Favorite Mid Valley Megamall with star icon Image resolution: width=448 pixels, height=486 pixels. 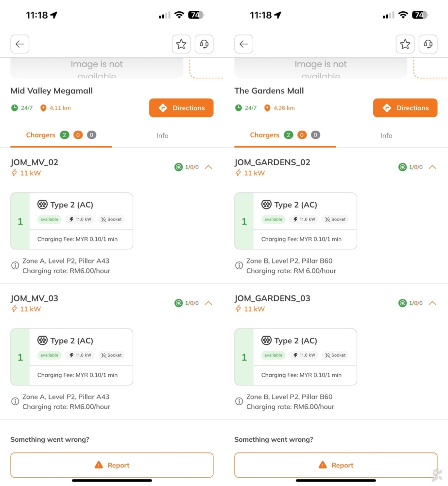coord(181,44)
